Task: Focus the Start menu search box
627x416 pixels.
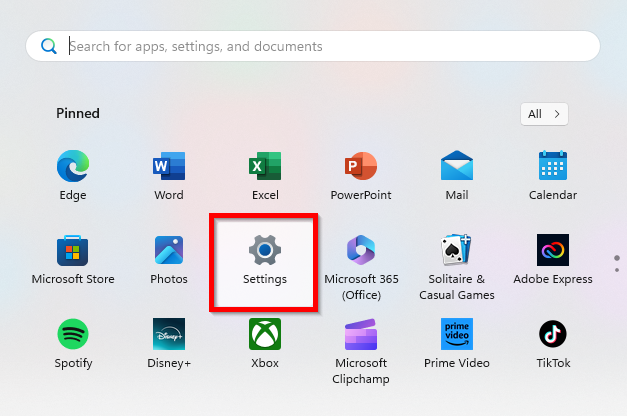Action: [313, 46]
